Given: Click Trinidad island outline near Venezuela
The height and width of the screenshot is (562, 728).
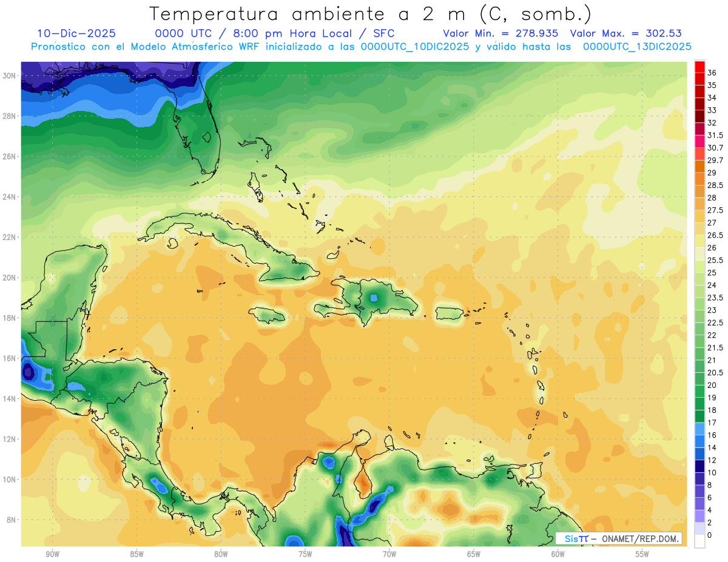Looking at the screenshot, I should (535, 470).
